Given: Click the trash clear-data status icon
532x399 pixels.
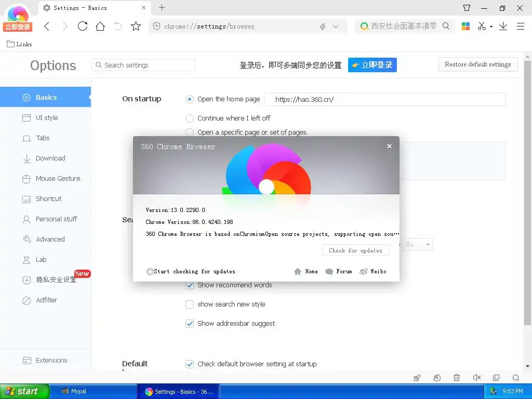Looking at the screenshot, I should click(x=457, y=378).
